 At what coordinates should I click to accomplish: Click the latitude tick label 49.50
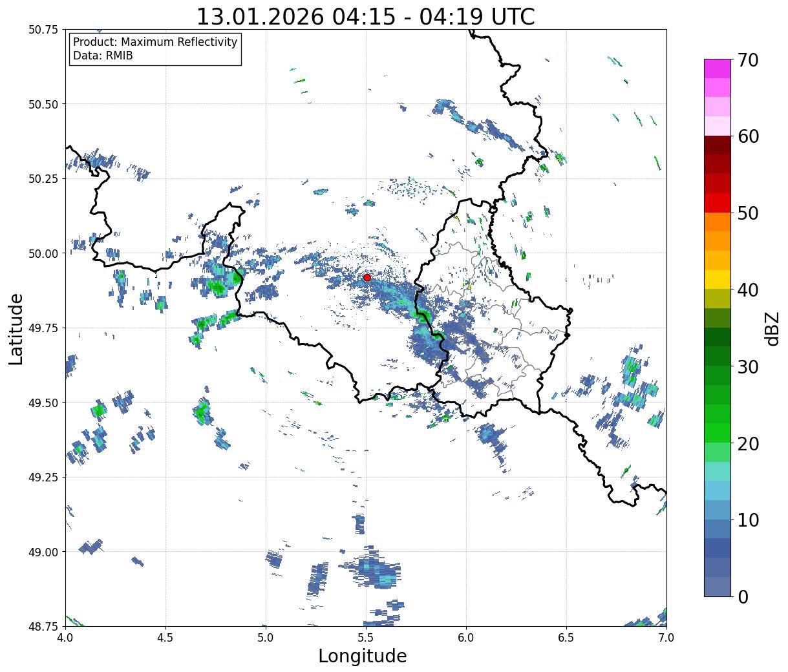click(43, 403)
